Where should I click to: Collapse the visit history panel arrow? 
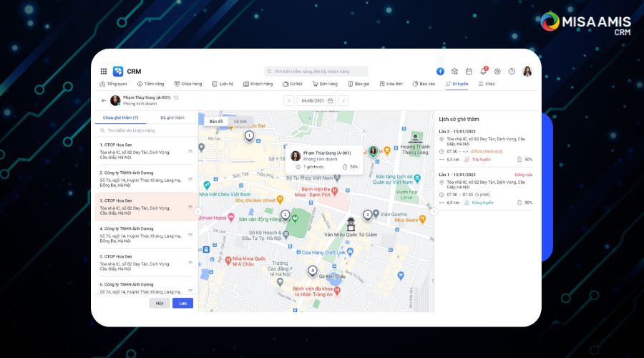pos(433,211)
